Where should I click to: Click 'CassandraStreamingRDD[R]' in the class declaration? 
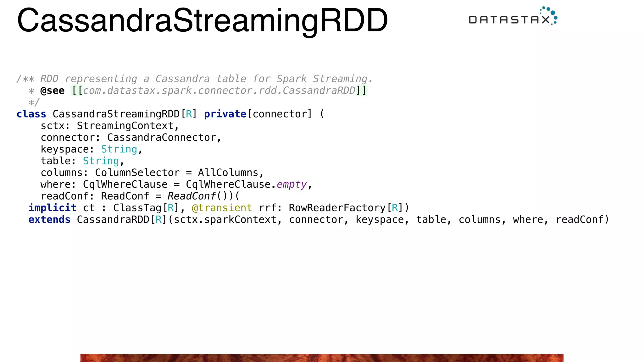pyautogui.click(x=125, y=114)
